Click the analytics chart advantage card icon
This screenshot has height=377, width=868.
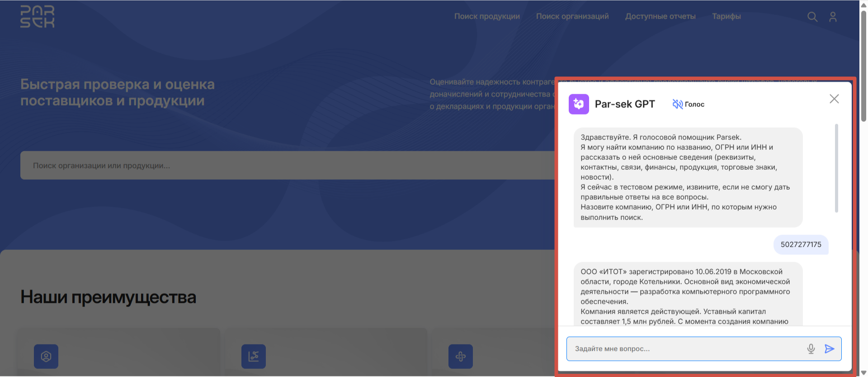[x=254, y=357]
